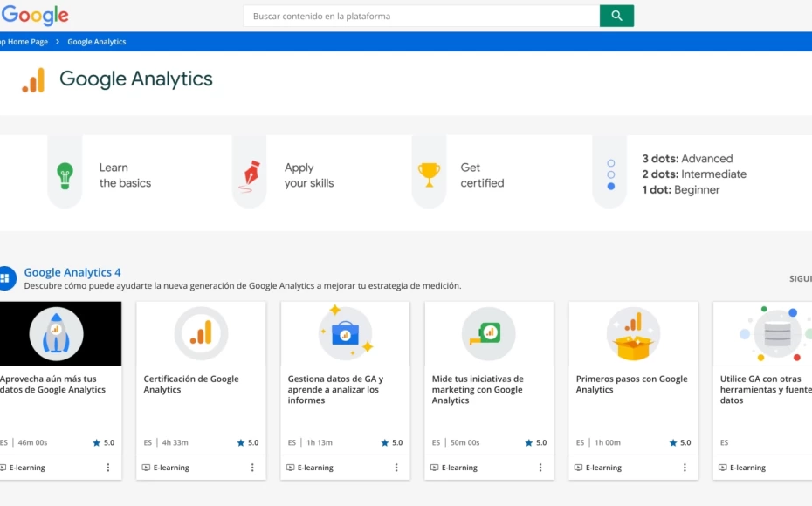Click the open box thumbnail of Primeros pasos course
The width and height of the screenshot is (812, 506).
633,334
